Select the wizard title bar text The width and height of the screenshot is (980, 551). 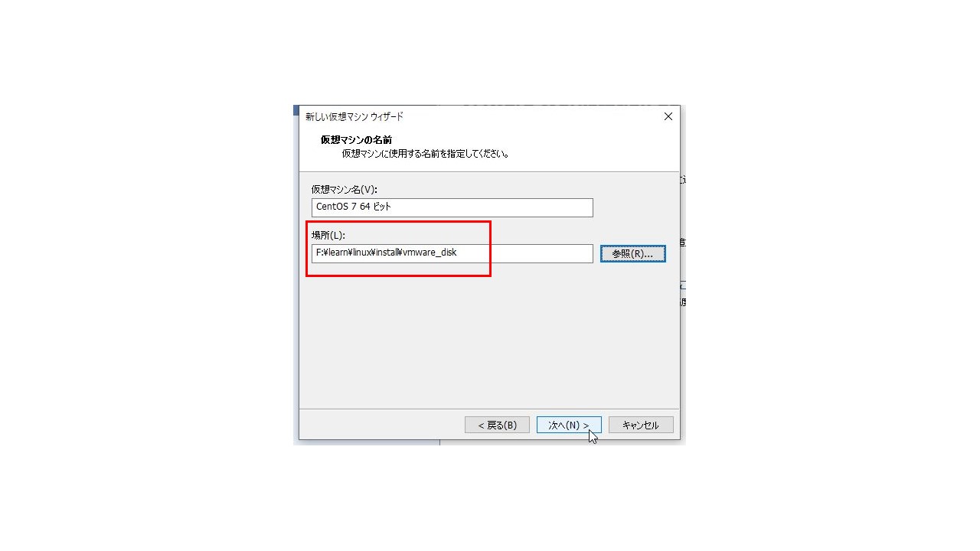[x=354, y=116]
